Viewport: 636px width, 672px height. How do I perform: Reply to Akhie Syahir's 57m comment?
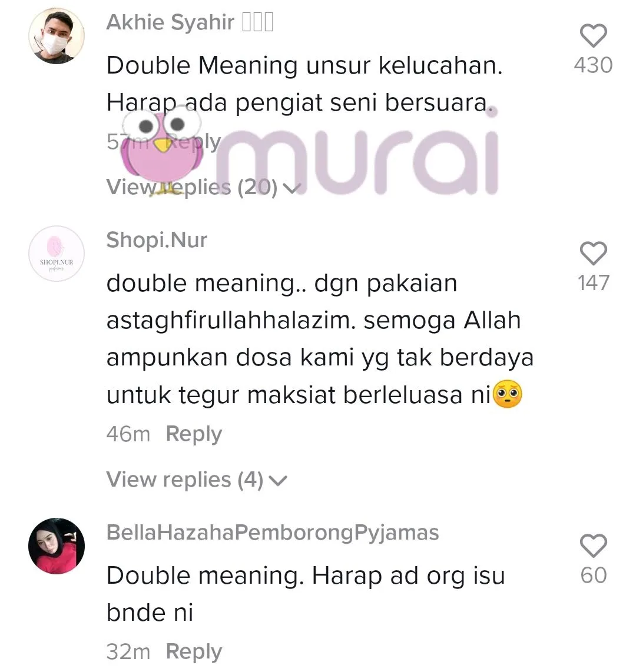click(194, 142)
